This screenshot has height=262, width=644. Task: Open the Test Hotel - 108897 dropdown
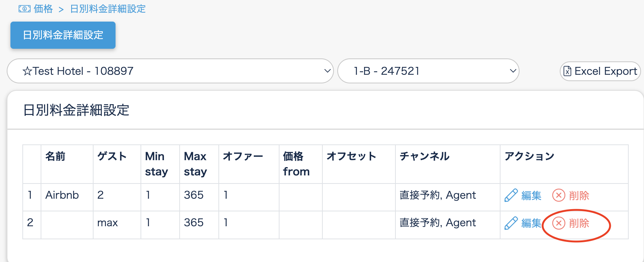click(x=170, y=71)
